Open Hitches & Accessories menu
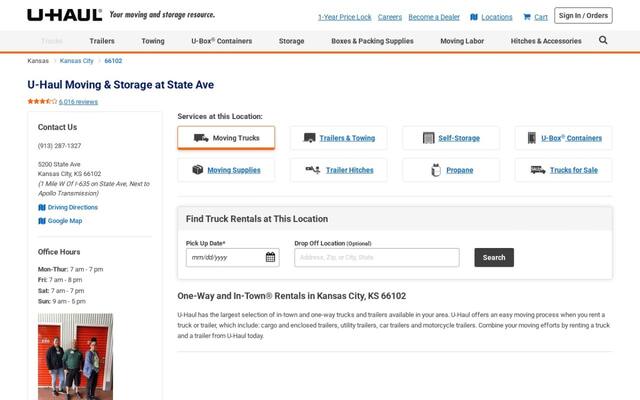640x400 pixels. [x=546, y=41]
